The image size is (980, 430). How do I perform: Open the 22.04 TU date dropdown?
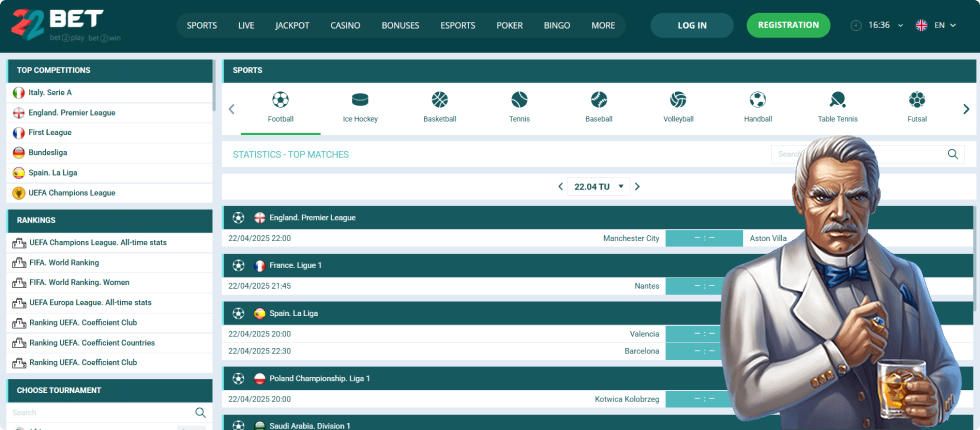(598, 186)
